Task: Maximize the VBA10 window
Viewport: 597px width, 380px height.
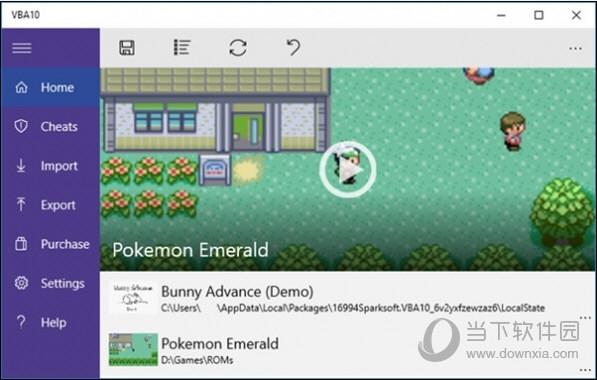Action: click(x=539, y=15)
